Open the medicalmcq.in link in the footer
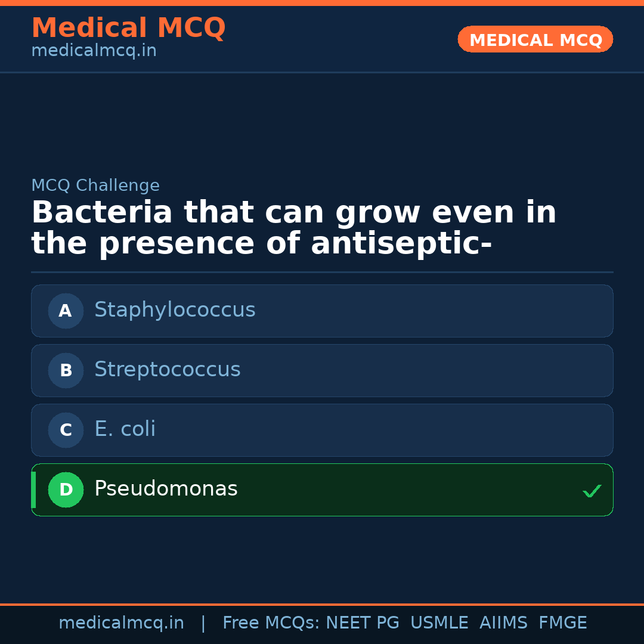 pos(122,622)
